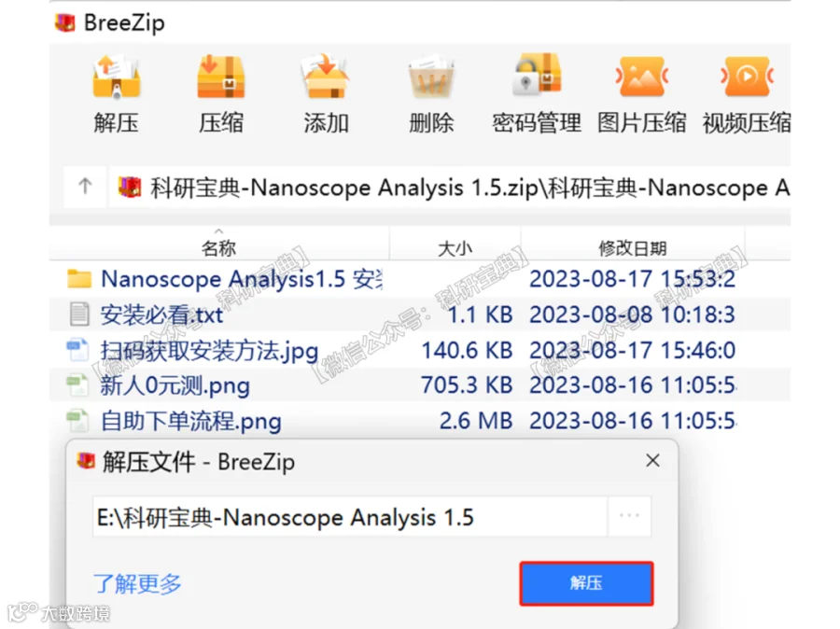The image size is (840, 629).
Task: Sort files by the 大小 column header
Action: coord(455,248)
